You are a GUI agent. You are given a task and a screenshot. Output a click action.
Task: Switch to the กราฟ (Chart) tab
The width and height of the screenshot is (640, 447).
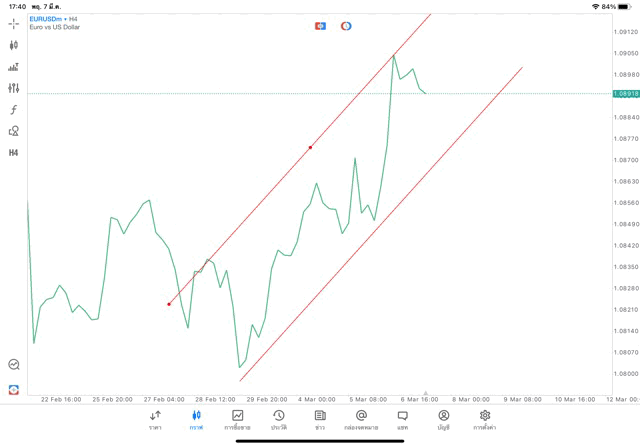click(196, 420)
